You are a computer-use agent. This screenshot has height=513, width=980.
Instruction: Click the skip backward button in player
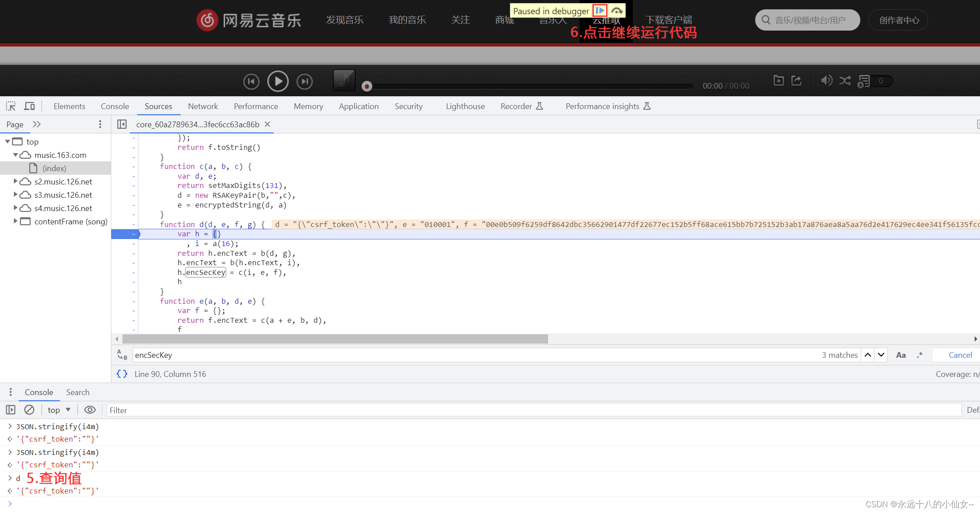point(251,81)
